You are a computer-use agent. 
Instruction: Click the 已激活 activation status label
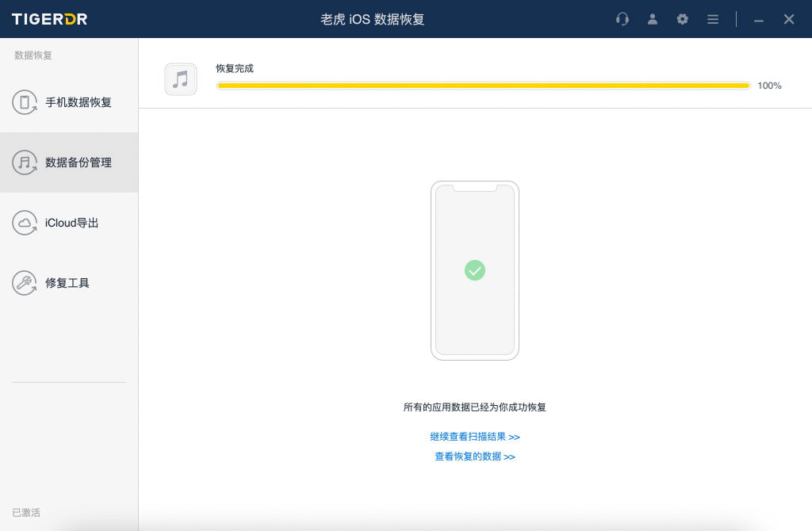26,513
